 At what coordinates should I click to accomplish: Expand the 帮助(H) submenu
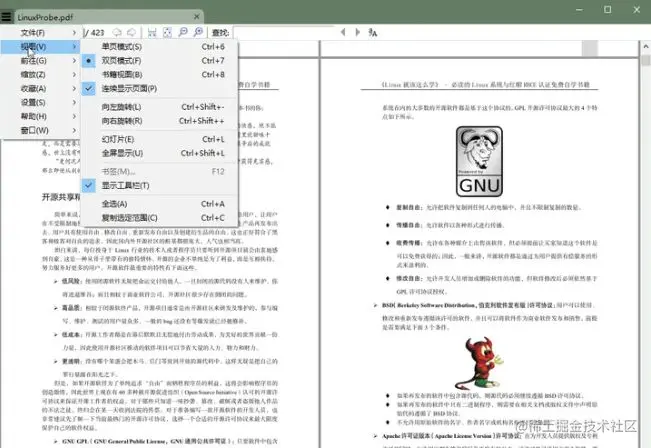tap(40, 116)
